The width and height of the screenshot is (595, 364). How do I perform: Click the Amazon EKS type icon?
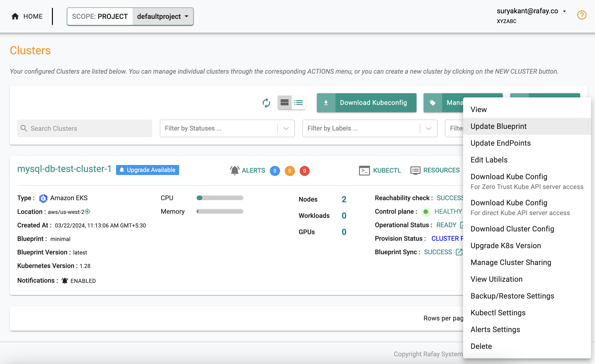pos(43,198)
